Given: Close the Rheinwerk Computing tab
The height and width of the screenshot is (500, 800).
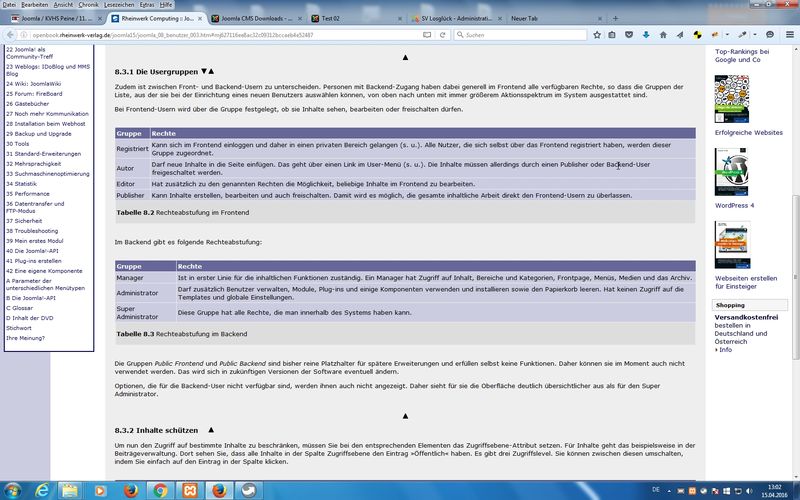Looking at the screenshot, I should tap(200, 18).
